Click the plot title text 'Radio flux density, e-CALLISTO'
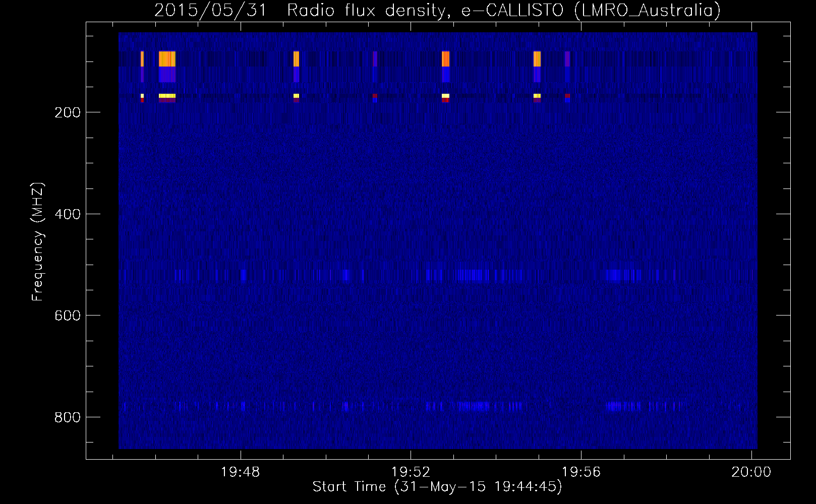816x504 pixels. pos(425,11)
